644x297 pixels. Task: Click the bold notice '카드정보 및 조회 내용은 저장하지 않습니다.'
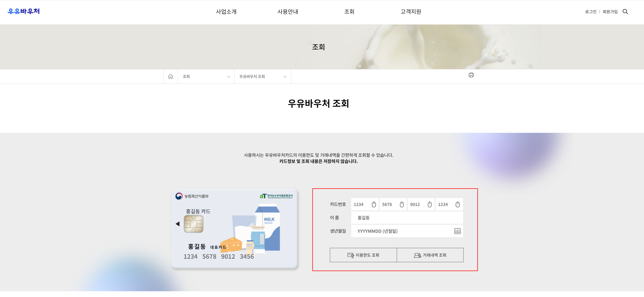[x=318, y=161]
